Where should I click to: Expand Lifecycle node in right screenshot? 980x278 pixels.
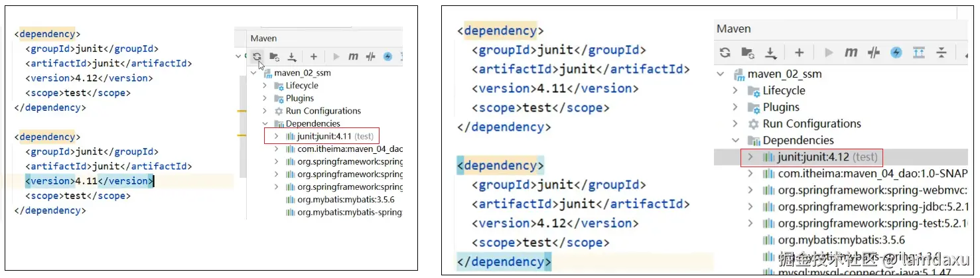[x=735, y=90]
